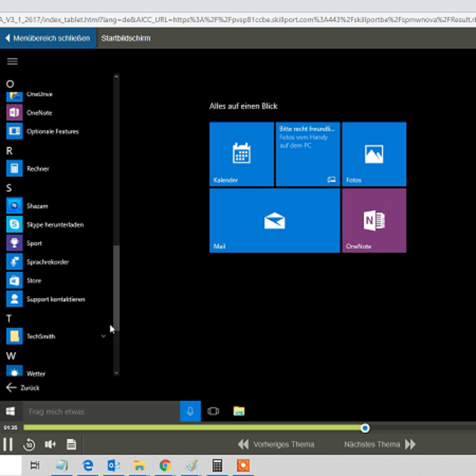This screenshot has height=476, width=476.
Task: Open the Store shopping bag icon
Action: click(14, 280)
